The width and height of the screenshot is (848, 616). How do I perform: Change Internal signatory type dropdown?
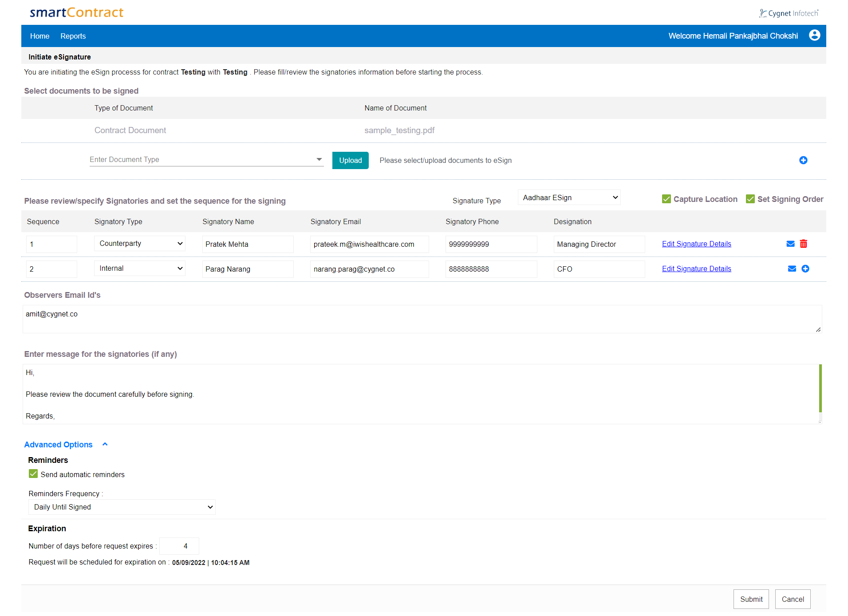click(x=140, y=268)
